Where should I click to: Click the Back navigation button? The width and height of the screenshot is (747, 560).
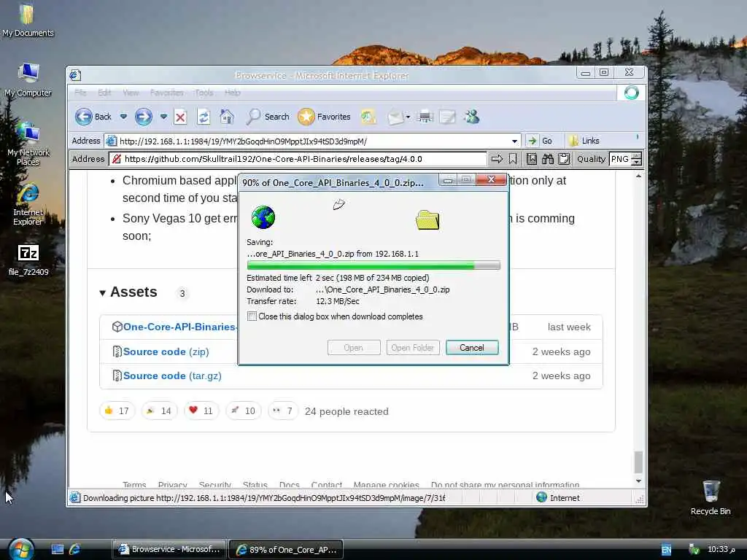(93, 117)
